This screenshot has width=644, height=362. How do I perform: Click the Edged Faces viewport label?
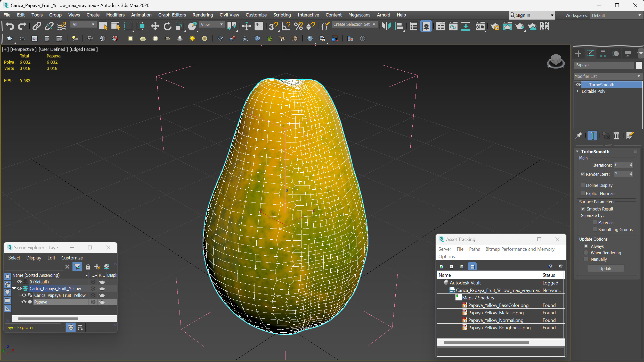[83, 49]
